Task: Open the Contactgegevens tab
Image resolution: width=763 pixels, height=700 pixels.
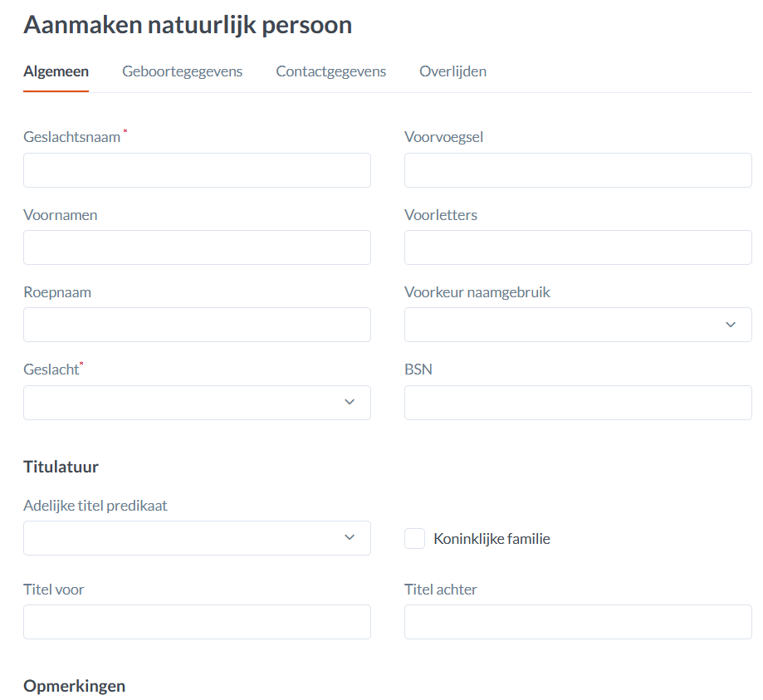Action: tap(330, 71)
